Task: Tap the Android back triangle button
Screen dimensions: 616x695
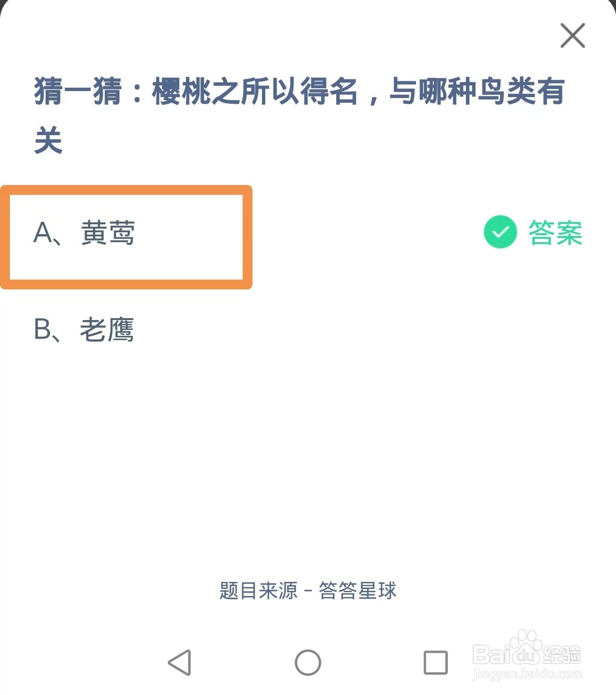Action: coord(180,662)
